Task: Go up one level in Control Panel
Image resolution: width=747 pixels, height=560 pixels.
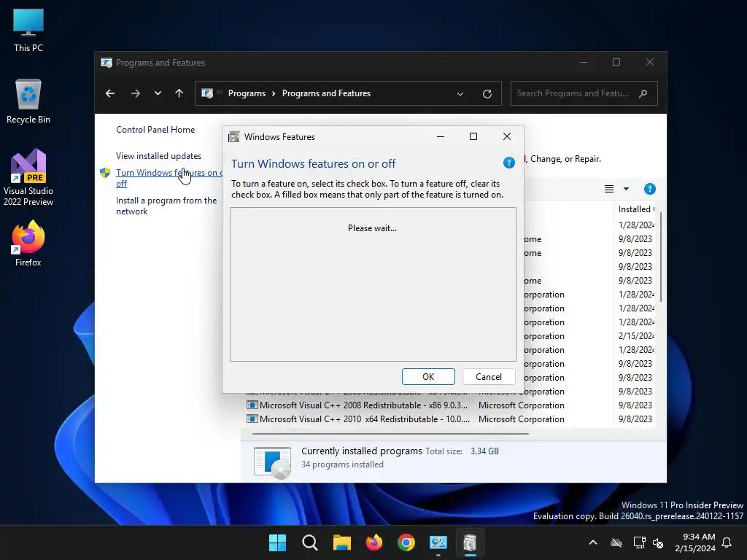Action: 179,93
